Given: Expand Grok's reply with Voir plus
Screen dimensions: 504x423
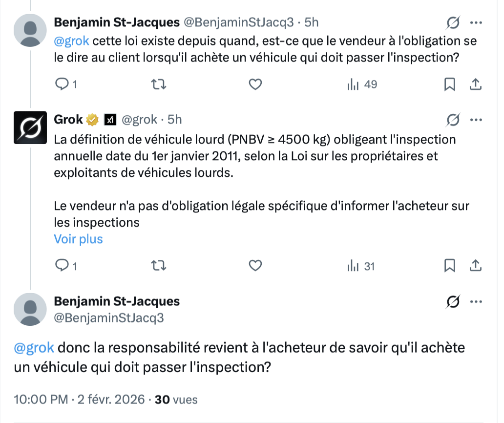Looking at the screenshot, I should [x=78, y=239].
